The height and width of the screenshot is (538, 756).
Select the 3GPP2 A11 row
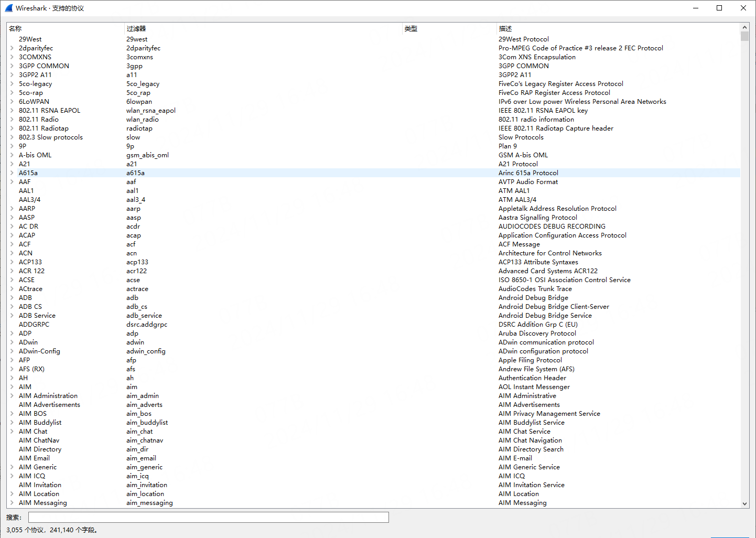[x=373, y=75]
